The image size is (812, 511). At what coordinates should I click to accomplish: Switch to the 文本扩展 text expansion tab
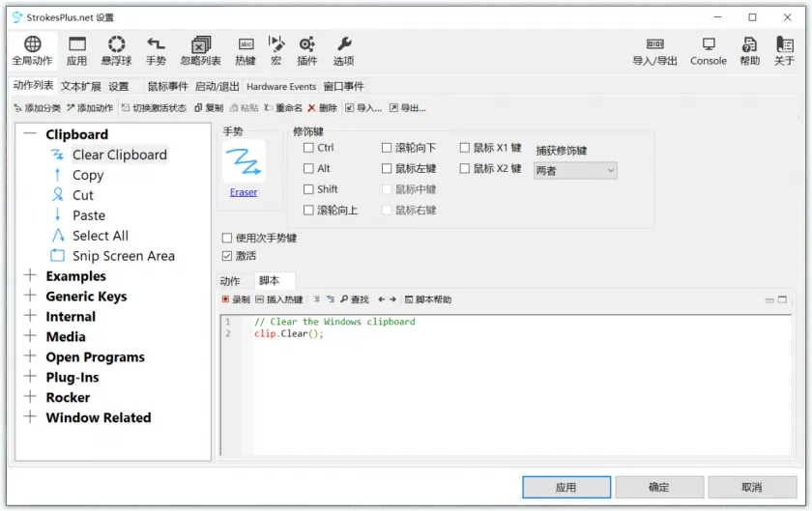pyautogui.click(x=81, y=86)
